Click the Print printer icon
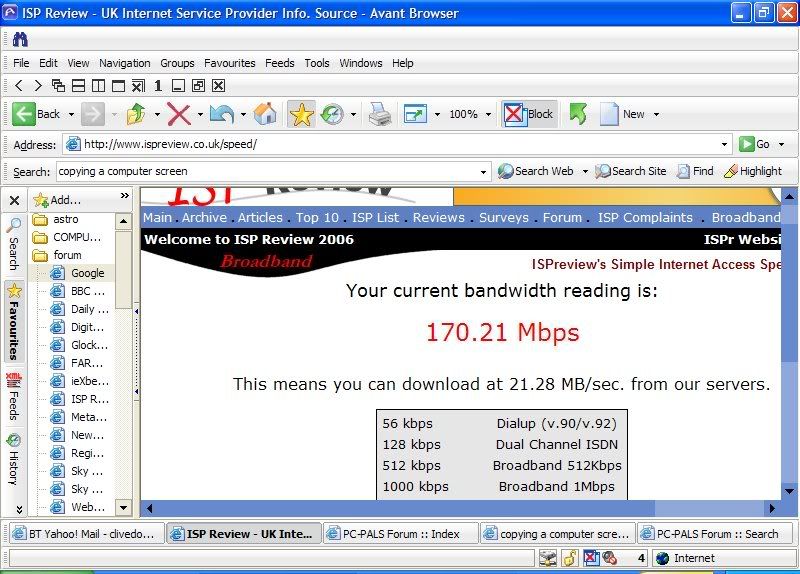Image resolution: width=800 pixels, height=574 pixels. (380, 114)
